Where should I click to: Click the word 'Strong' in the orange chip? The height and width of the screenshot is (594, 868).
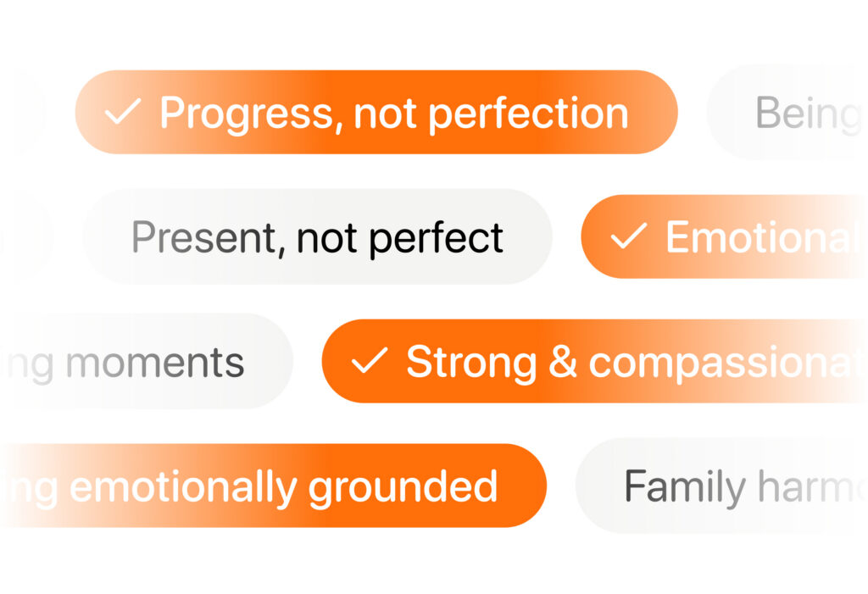click(470, 362)
